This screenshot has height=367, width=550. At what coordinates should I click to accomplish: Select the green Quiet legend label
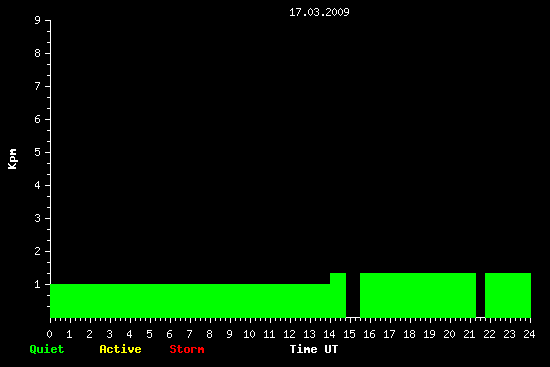tap(47, 349)
